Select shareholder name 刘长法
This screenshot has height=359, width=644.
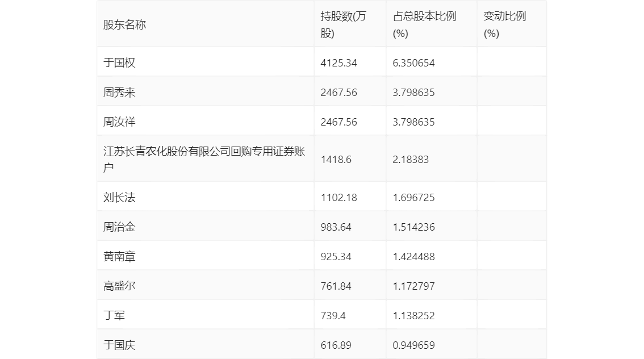coord(119,197)
